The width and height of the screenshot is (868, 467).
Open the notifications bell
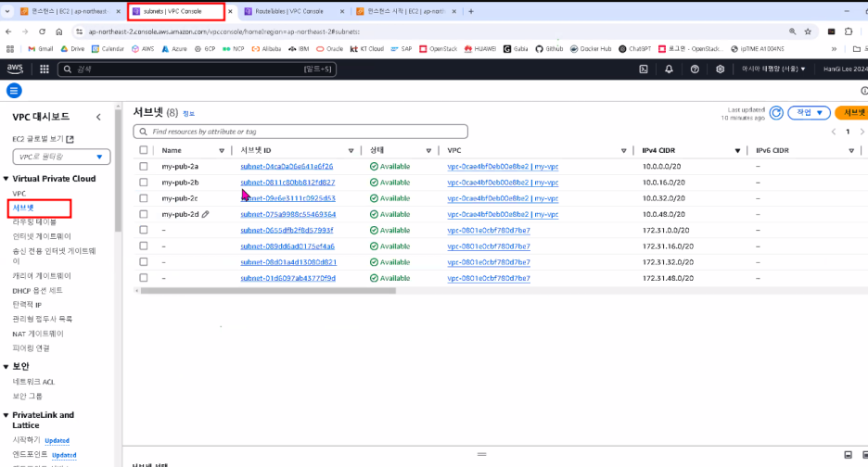pos(669,69)
